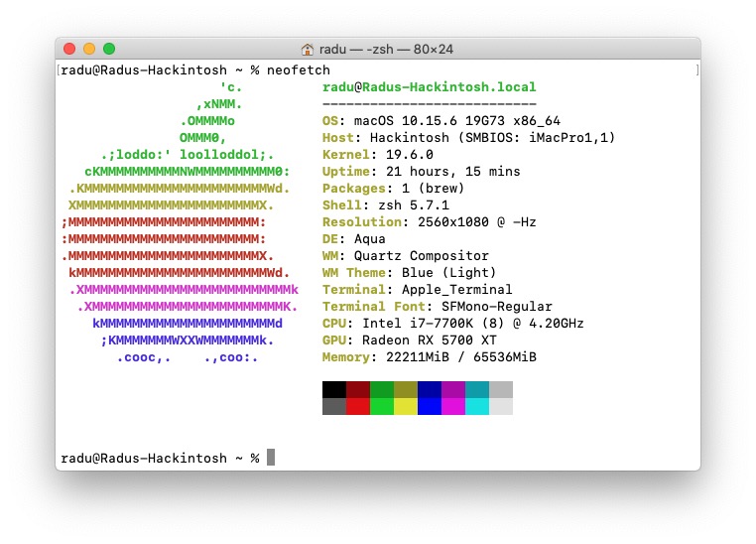The height and width of the screenshot is (544, 756).
Task: Click the Shell value 'zsh 5.7.1'
Action: click(414, 205)
